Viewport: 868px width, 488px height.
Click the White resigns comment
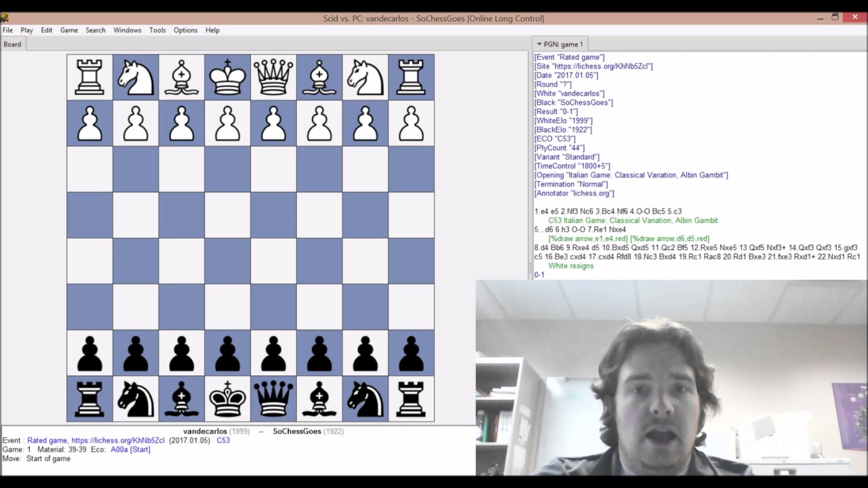click(571, 266)
